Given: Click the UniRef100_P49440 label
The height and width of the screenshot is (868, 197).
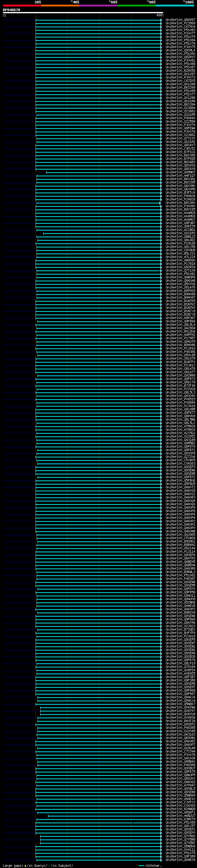Looking at the screenshot, I should (180, 118).
